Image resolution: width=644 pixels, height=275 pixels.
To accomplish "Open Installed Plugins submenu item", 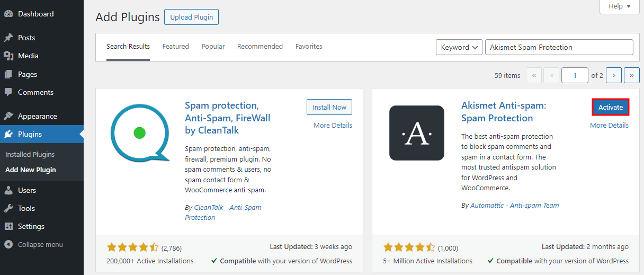I will pyautogui.click(x=30, y=155).
